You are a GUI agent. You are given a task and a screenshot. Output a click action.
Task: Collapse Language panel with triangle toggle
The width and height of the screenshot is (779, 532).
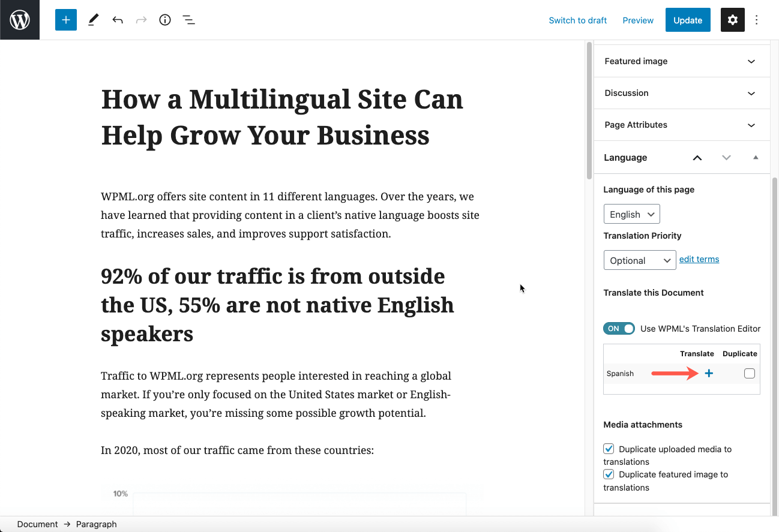pos(756,157)
